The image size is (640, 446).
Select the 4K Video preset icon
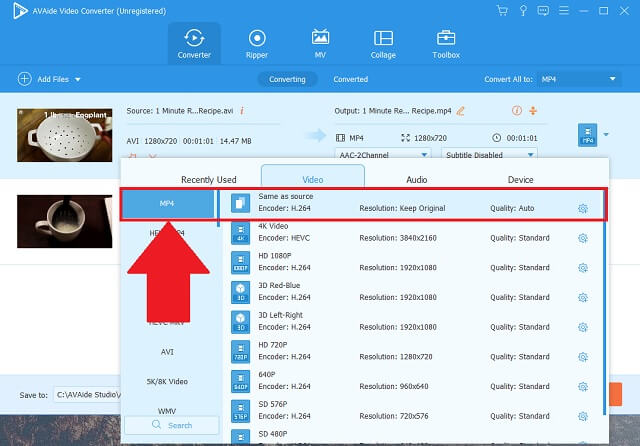(x=240, y=233)
